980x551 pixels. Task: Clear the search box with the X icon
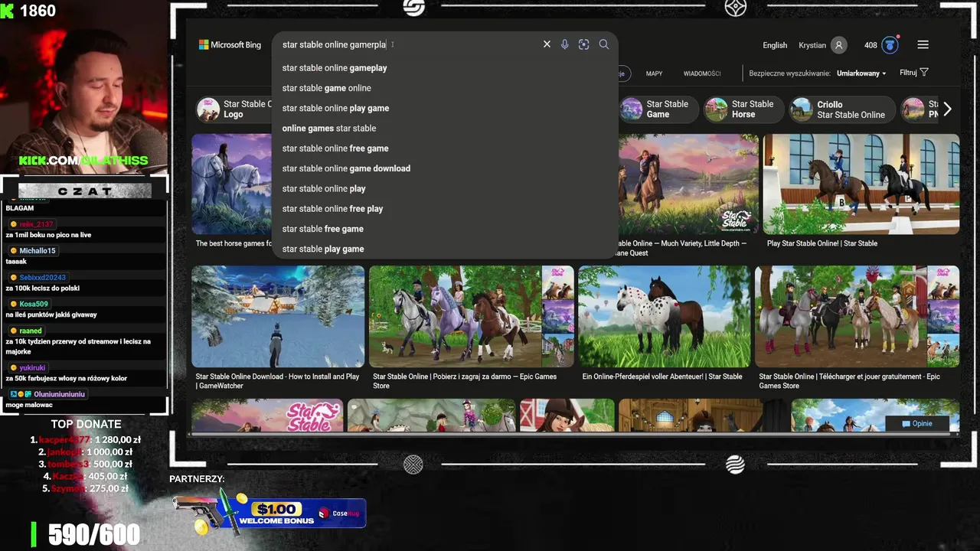point(547,44)
